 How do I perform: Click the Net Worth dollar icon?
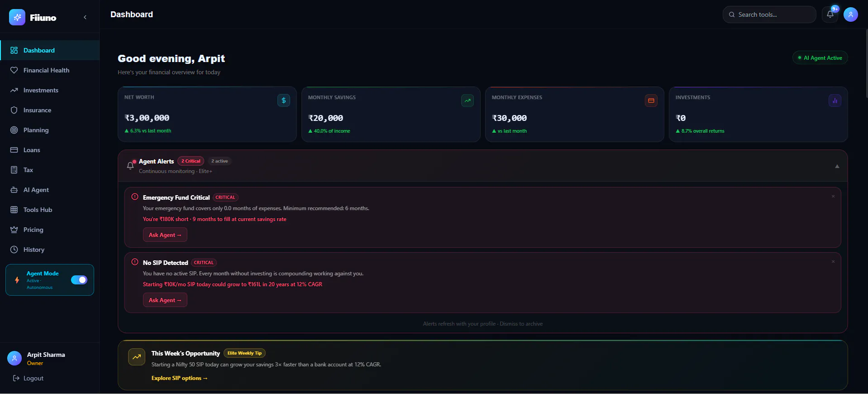pos(284,101)
